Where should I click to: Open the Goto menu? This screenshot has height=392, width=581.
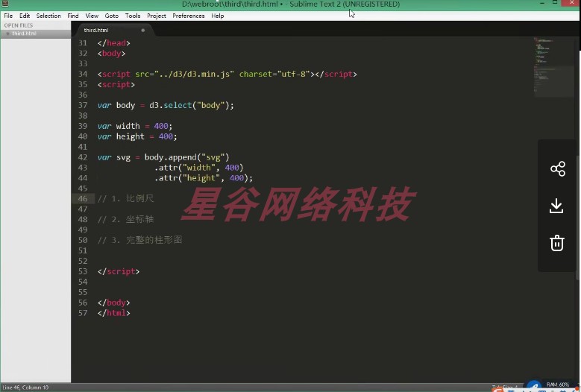tap(112, 16)
